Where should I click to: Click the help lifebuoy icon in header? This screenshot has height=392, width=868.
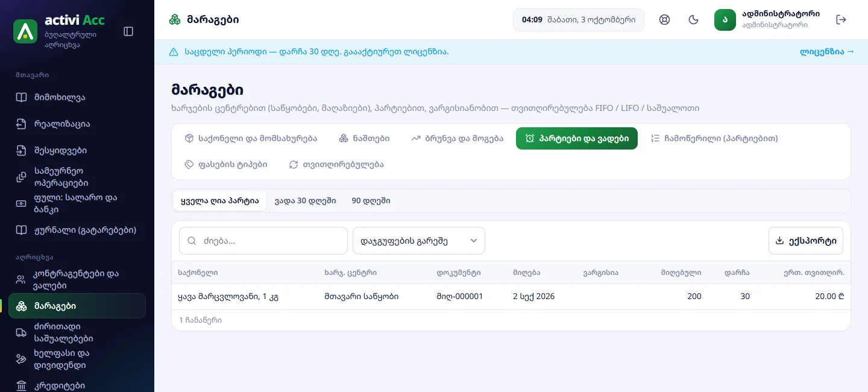click(665, 20)
